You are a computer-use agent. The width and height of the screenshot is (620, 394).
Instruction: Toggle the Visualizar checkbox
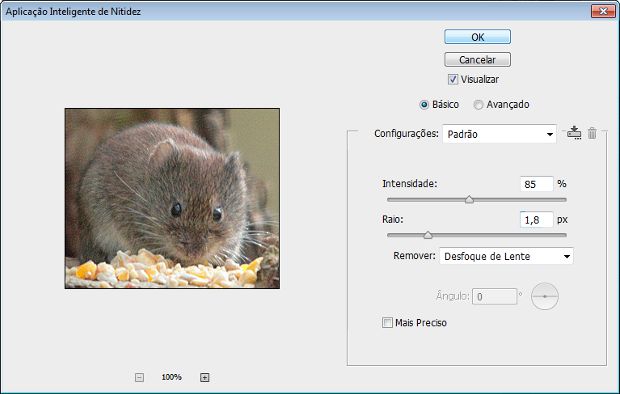point(453,80)
